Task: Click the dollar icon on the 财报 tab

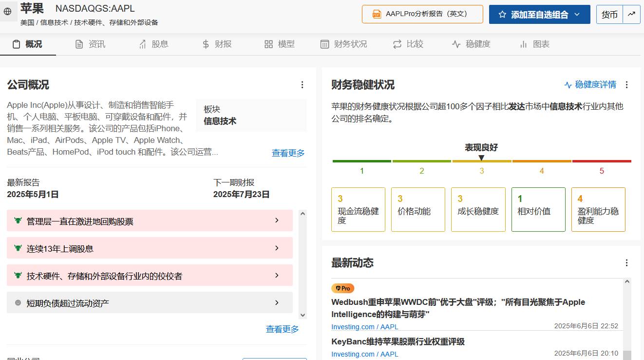Action: 206,44
